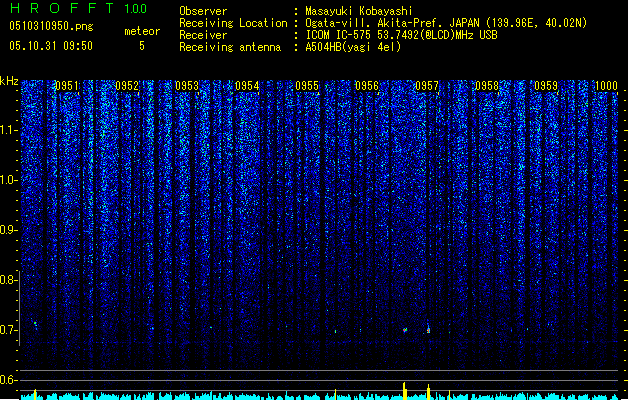
Task: Select the Ogata-vill. Akita-Pref. JAPAN location text
Action: (x=446, y=23)
